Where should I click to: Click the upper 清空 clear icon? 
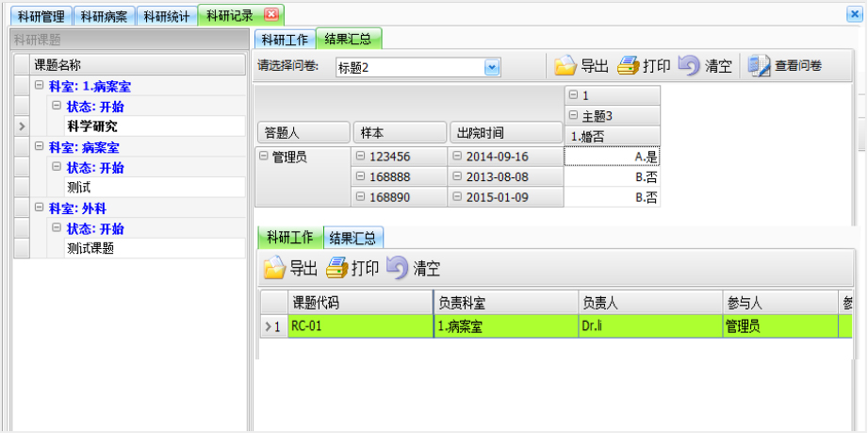(690, 66)
